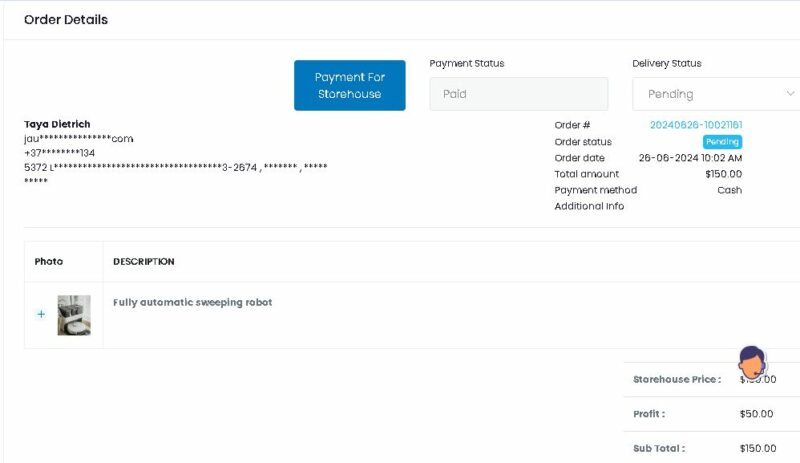This screenshot has height=463, width=800.
Task: Open order number 20240626-10021161 link
Action: point(695,125)
